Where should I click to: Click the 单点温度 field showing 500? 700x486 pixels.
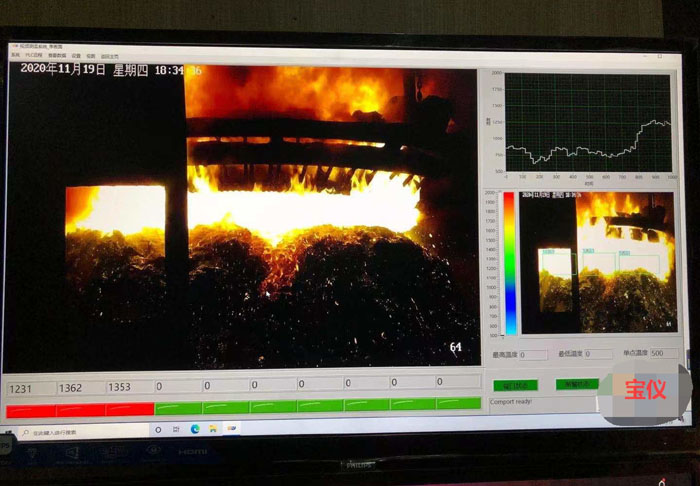tap(663, 353)
